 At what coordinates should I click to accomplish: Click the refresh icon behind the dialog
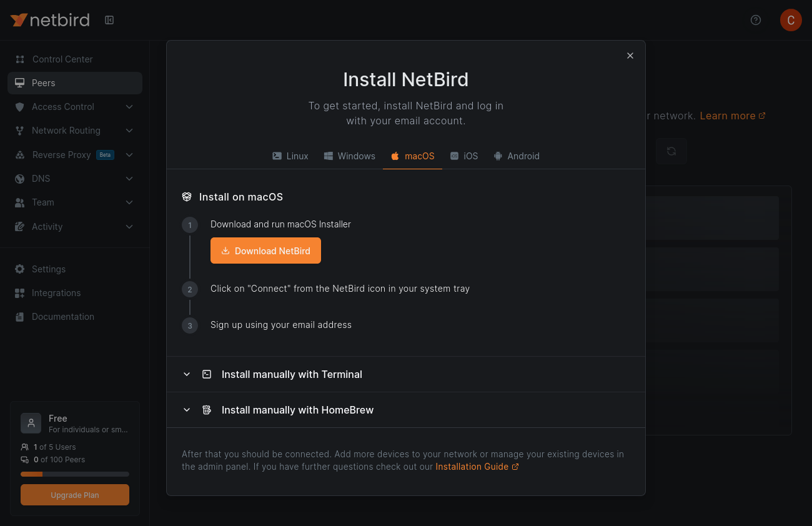(671, 151)
